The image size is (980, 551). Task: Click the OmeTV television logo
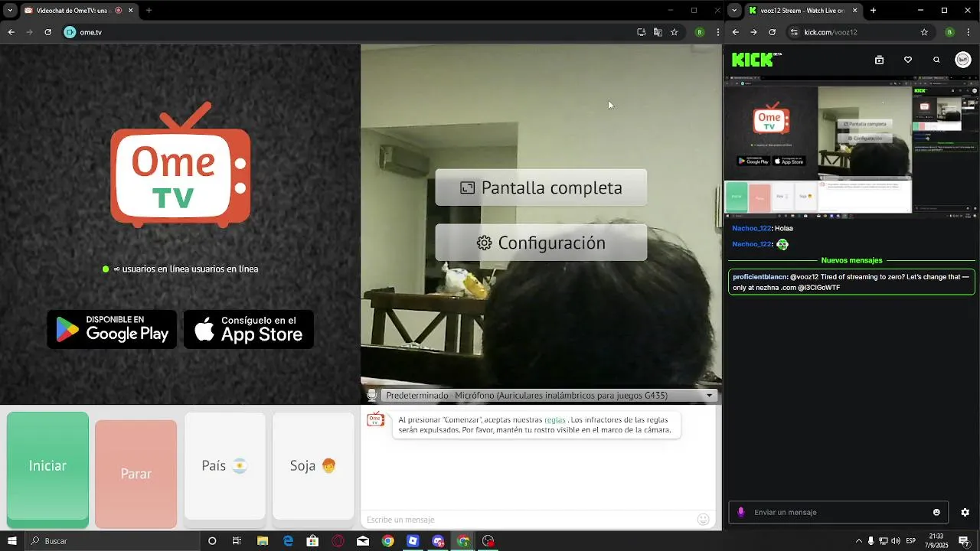pos(181,166)
